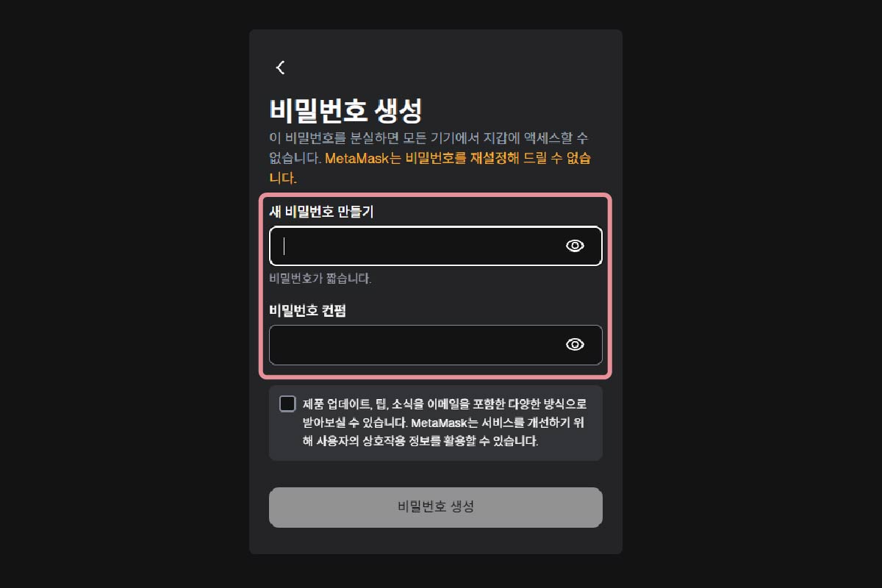
Task: Click the blinking text cursor in new password field
Action: (x=284, y=245)
